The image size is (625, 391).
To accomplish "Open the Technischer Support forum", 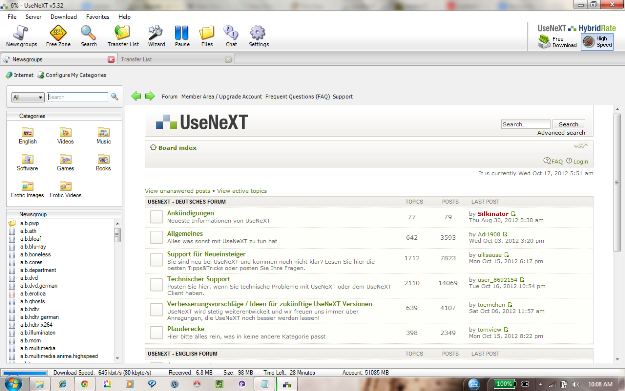I will (199, 279).
